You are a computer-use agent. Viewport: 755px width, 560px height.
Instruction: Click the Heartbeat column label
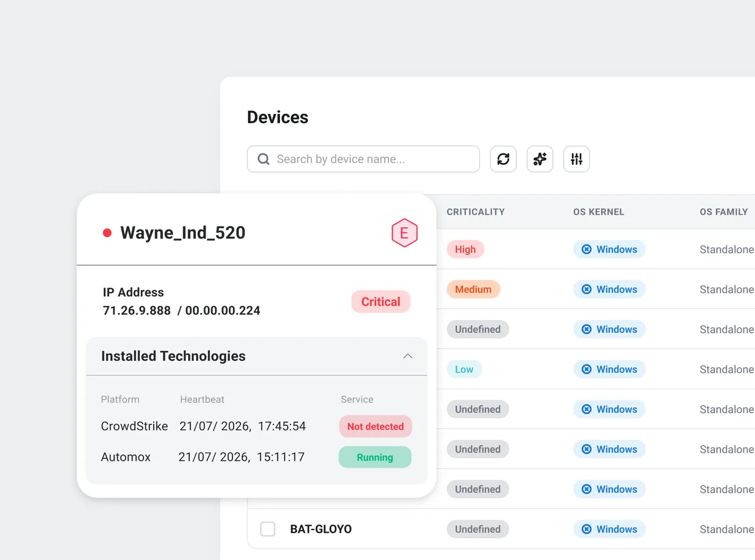[202, 400]
